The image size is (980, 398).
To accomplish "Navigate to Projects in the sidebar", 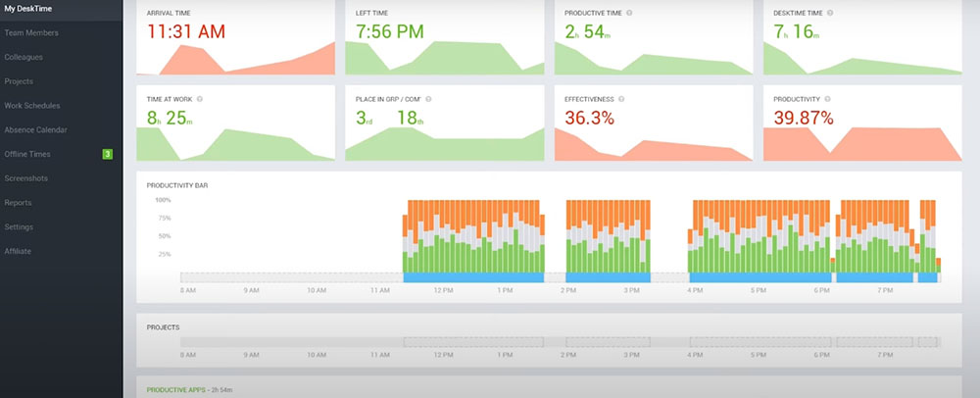I will pyautogui.click(x=20, y=81).
